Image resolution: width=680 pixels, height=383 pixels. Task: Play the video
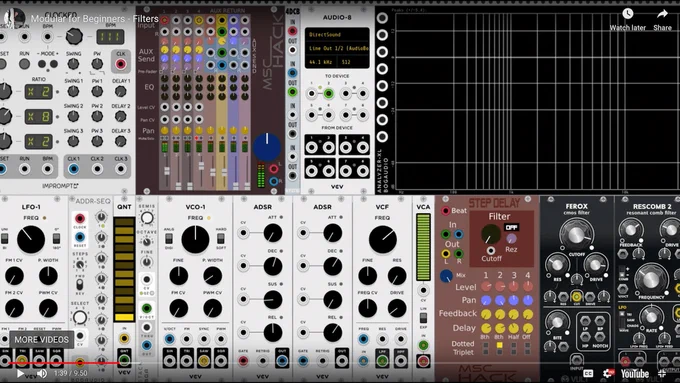[x=20, y=373]
